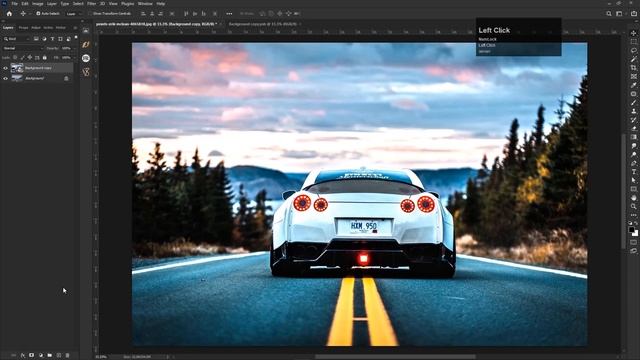
Task: Expand the status bar info arrow
Action: [168, 357]
